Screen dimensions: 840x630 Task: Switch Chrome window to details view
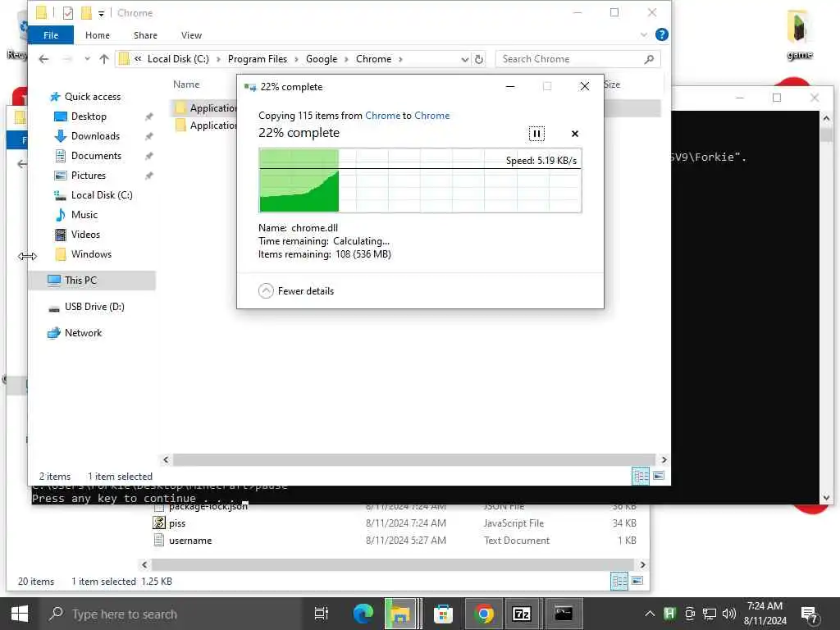click(x=641, y=476)
